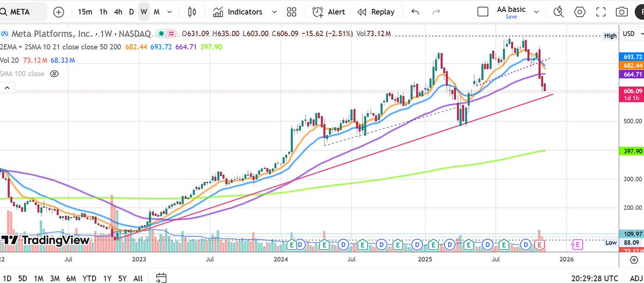644x283 pixels.
Task: Take a chart snapshot with camera icon
Action: (x=622, y=12)
